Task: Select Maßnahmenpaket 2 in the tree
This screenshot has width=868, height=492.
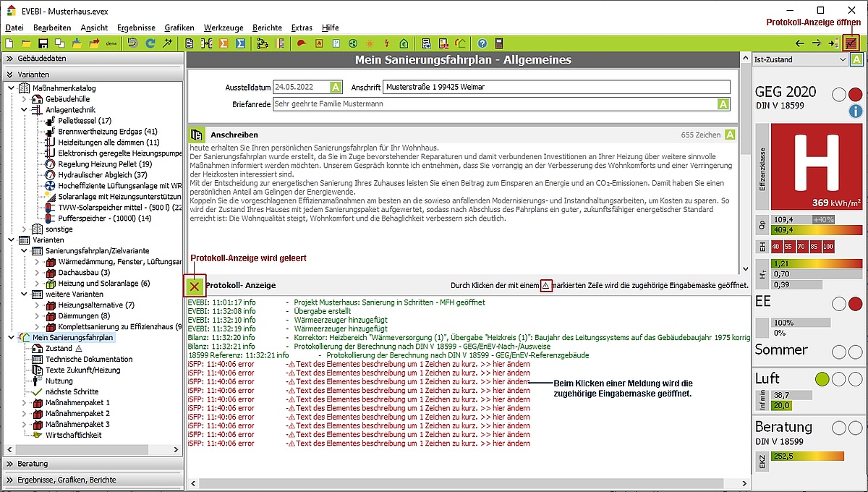Action: pos(77,413)
